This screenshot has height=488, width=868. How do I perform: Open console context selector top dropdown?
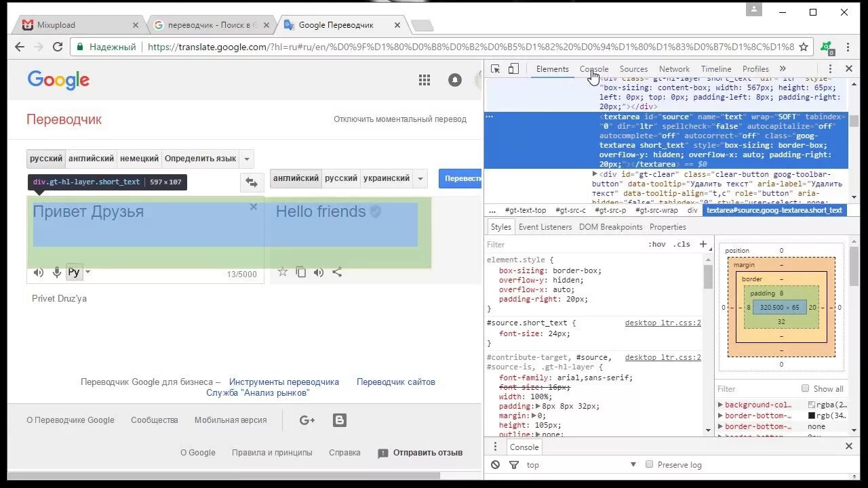coord(582,465)
